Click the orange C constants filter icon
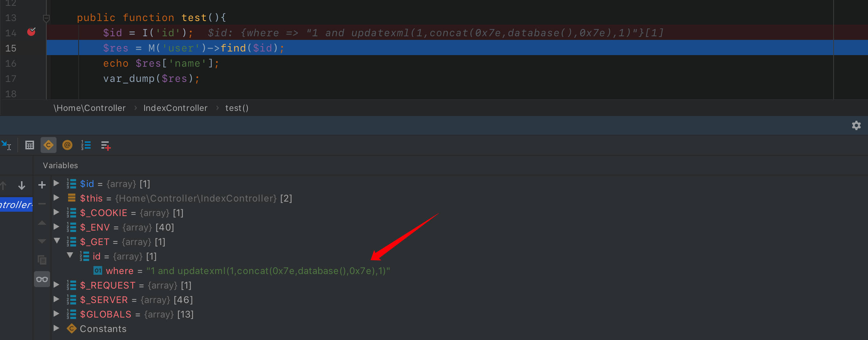This screenshot has width=868, height=340. click(x=49, y=145)
